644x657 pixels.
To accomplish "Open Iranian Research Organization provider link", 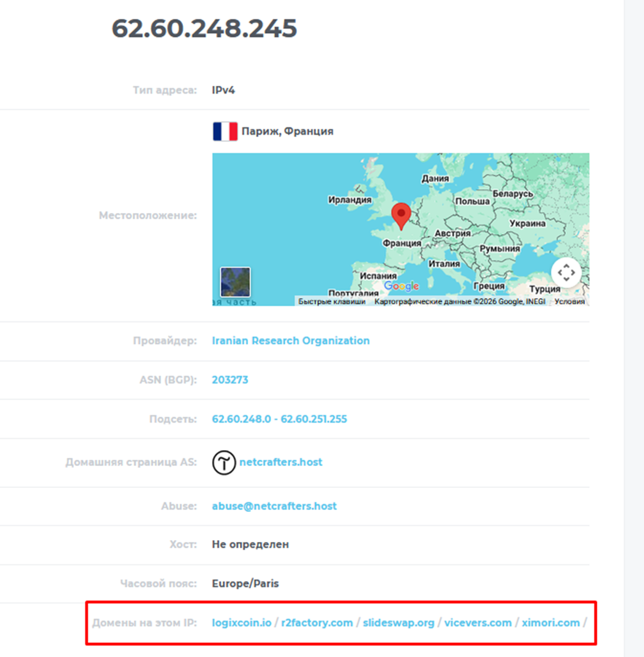I will (x=291, y=340).
